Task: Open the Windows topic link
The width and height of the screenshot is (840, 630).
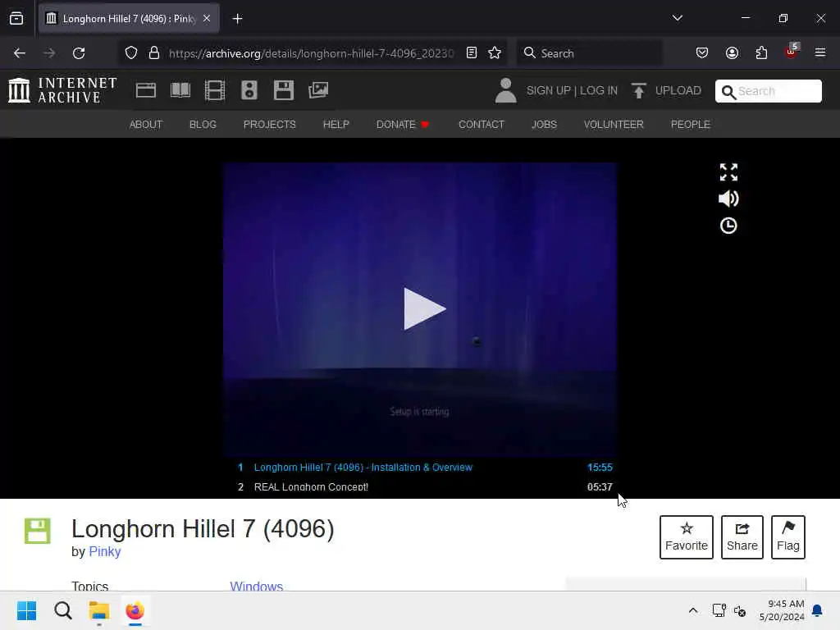Action: coord(256,586)
